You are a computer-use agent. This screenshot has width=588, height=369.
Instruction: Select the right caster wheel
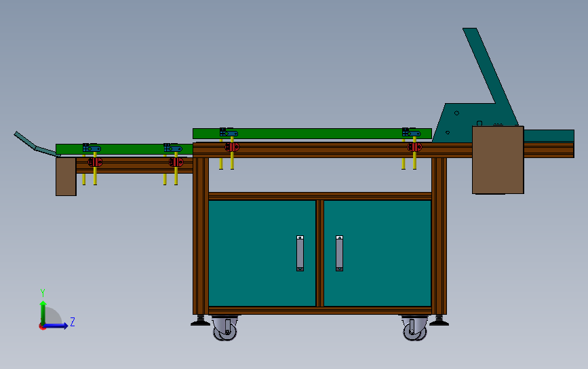[x=415, y=328]
